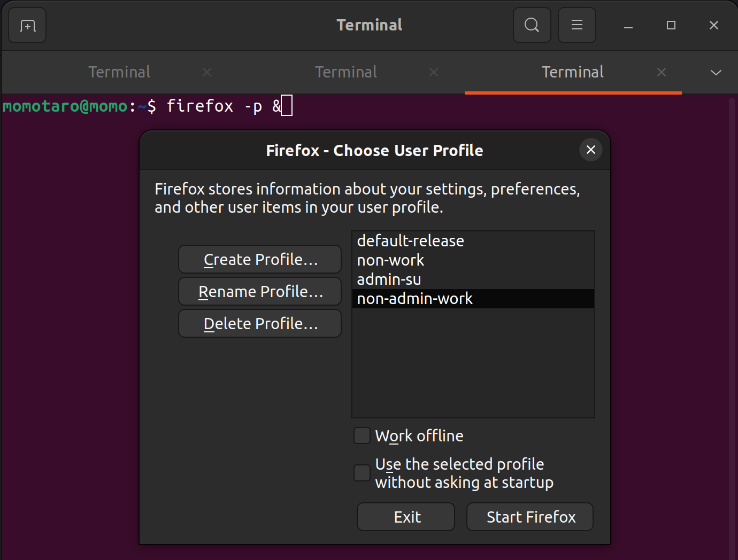This screenshot has width=738, height=560.
Task: Select the third Terminal tab
Action: pyautogui.click(x=573, y=72)
